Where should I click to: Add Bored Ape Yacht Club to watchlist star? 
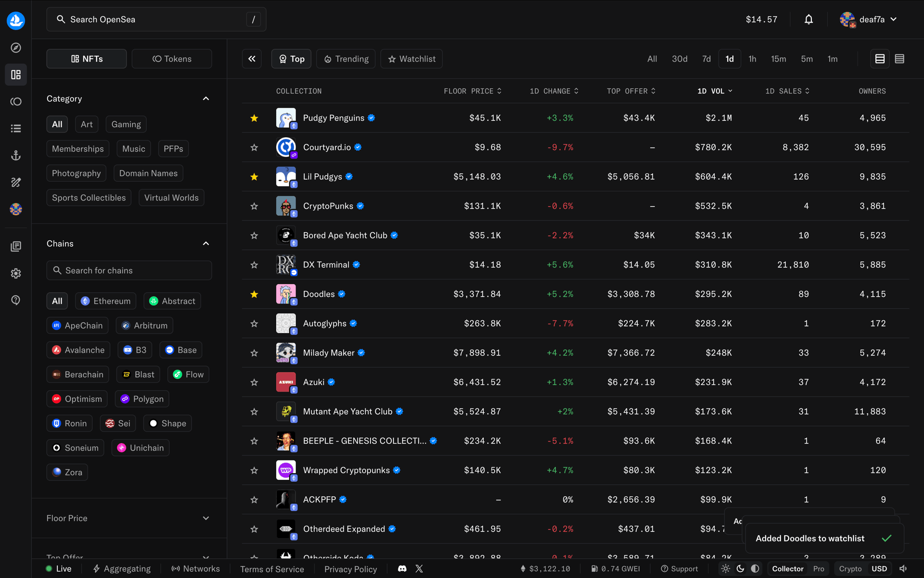254,236
